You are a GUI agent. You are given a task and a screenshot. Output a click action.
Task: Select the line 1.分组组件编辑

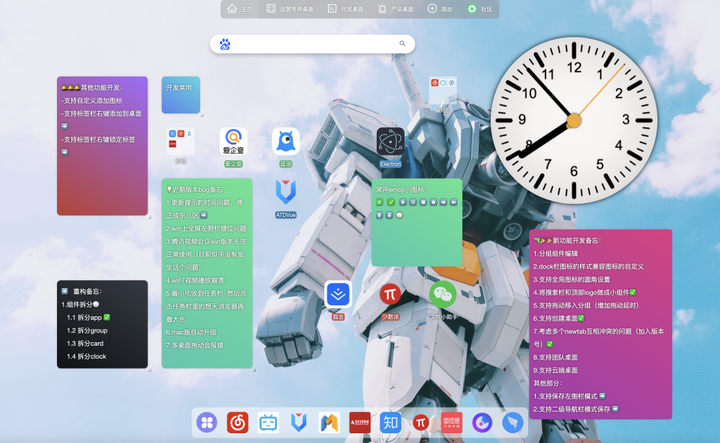(x=556, y=253)
